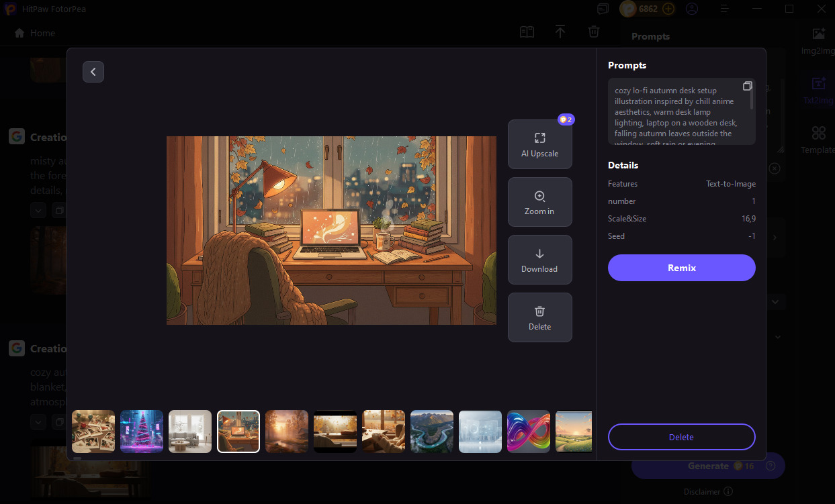This screenshot has height=504, width=835.
Task: Click the Generate button behind the dialog
Action: pyautogui.click(x=708, y=466)
